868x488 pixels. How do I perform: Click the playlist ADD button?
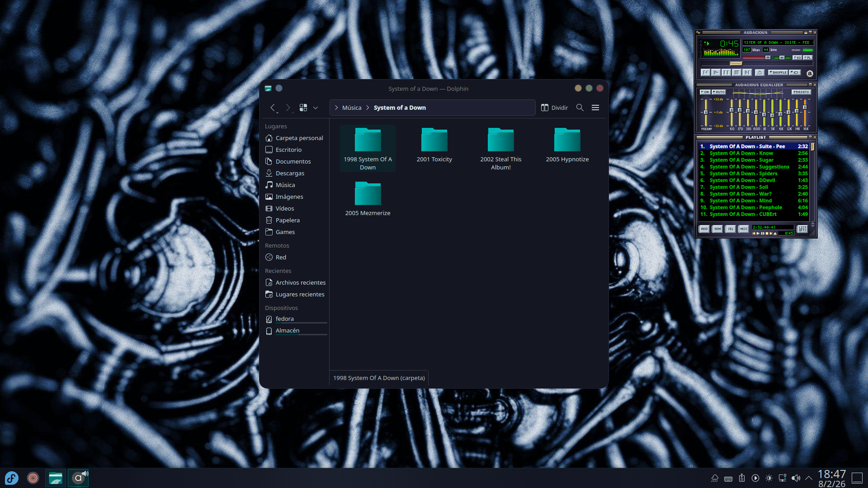[704, 229]
